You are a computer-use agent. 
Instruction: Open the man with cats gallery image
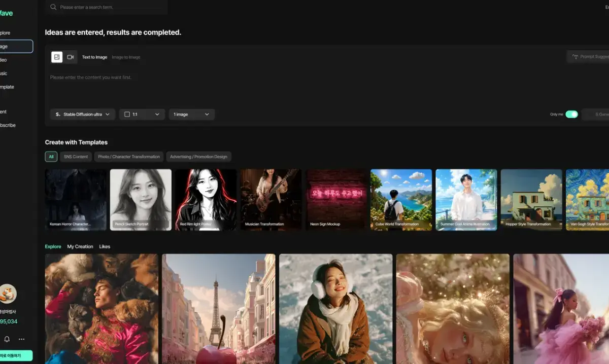pos(101,309)
